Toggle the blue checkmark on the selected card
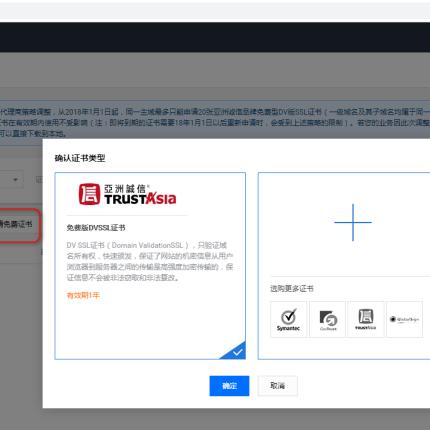The image size is (430, 430). (236, 352)
